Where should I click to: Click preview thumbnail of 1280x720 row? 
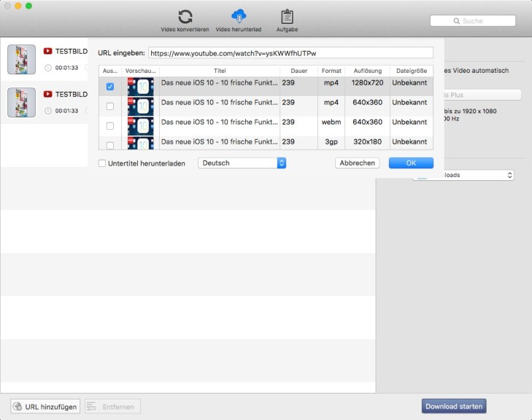(140, 87)
